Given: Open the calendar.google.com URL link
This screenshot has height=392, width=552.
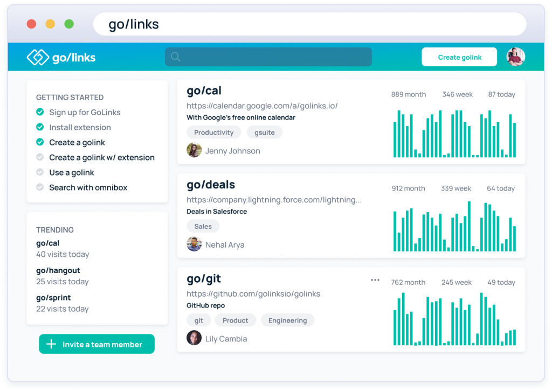Looking at the screenshot, I should (x=263, y=106).
